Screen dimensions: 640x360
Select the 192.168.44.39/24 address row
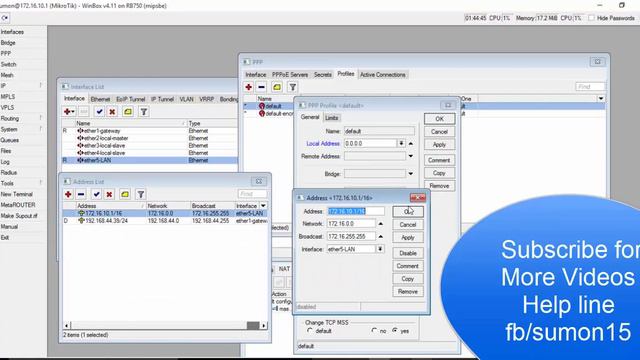coord(165,220)
